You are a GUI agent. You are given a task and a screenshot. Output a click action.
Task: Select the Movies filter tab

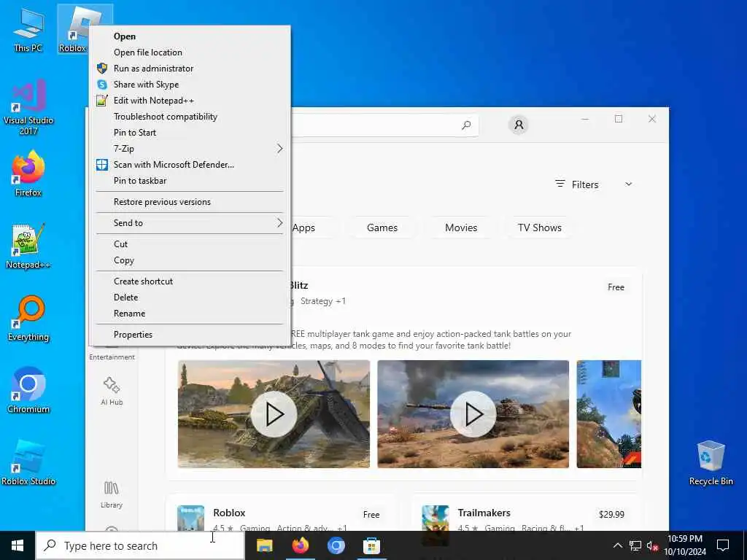tap(461, 227)
